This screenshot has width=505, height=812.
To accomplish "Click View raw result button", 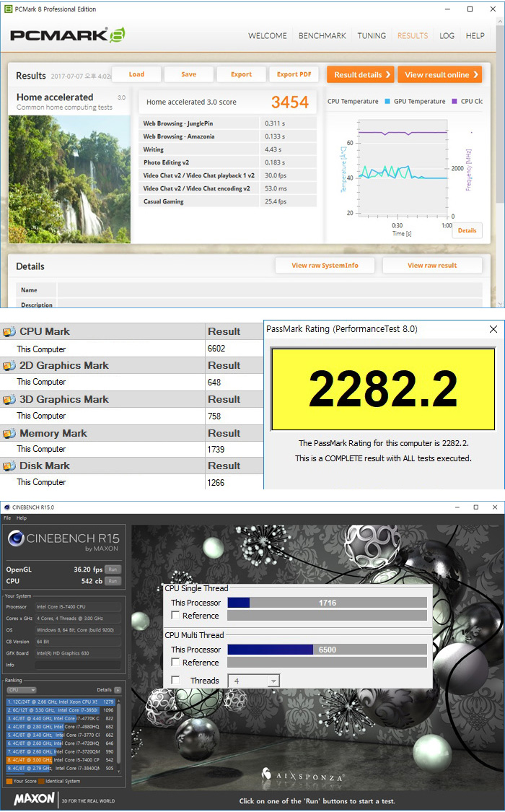I will pos(432,265).
